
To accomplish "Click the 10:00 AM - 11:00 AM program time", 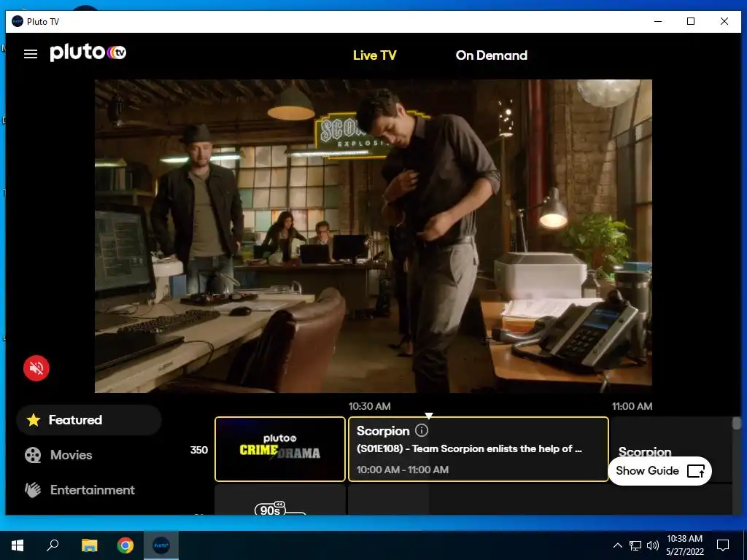I will pos(403,470).
